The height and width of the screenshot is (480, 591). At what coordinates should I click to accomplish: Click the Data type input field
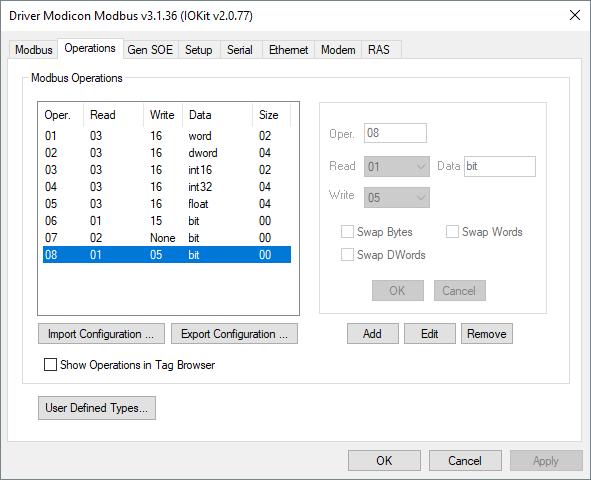click(499, 167)
